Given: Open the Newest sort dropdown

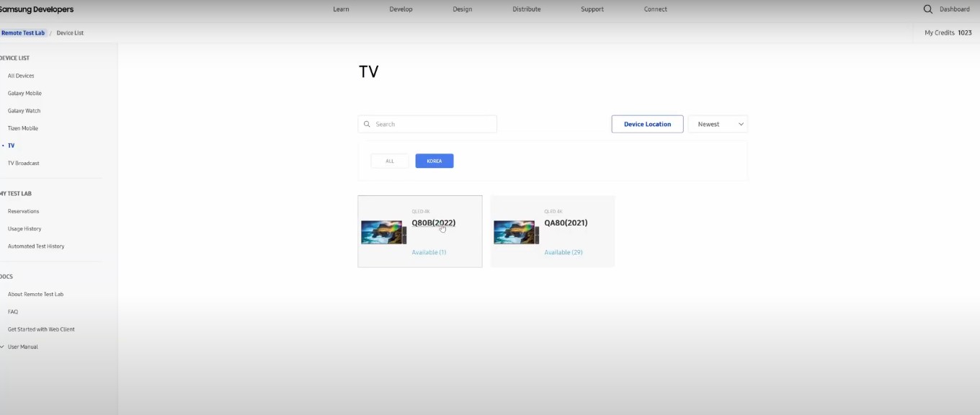Looking at the screenshot, I should [718, 124].
